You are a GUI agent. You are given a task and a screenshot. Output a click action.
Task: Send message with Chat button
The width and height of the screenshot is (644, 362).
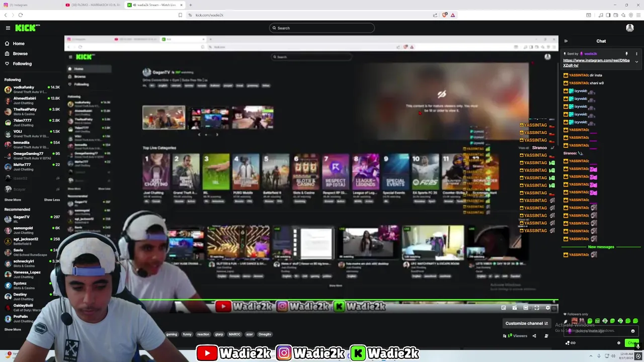click(632, 343)
